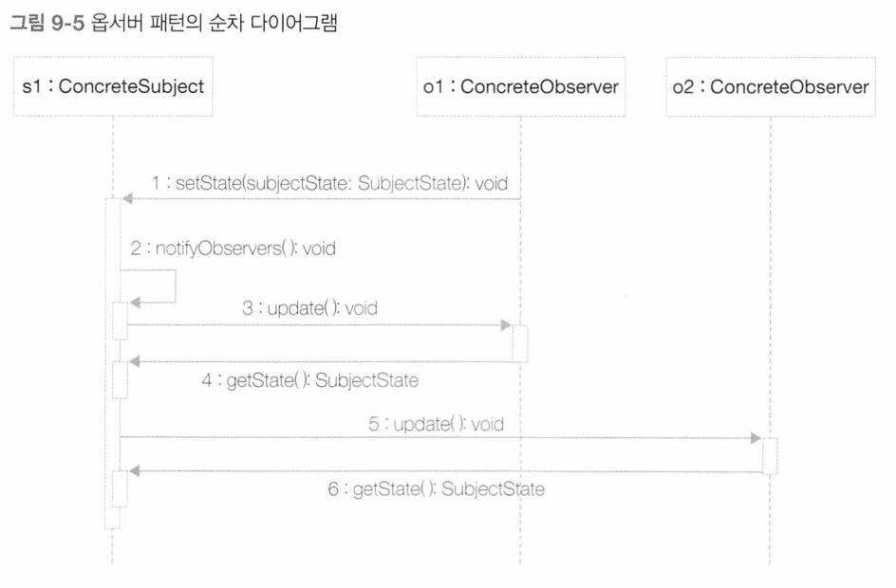Click the '4 : getState(): SubjectState' message label
The image size is (896, 588).
pyautogui.click(x=310, y=380)
